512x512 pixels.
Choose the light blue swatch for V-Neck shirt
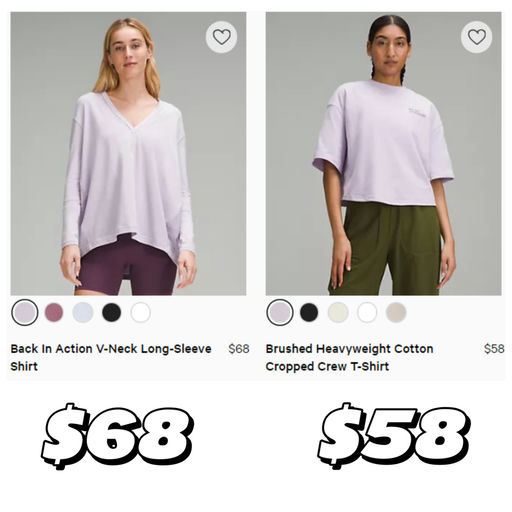pyautogui.click(x=83, y=312)
